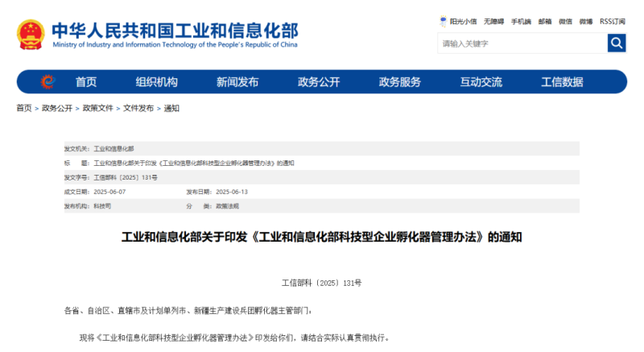Focus the 请输入关键字 search field

click(522, 43)
